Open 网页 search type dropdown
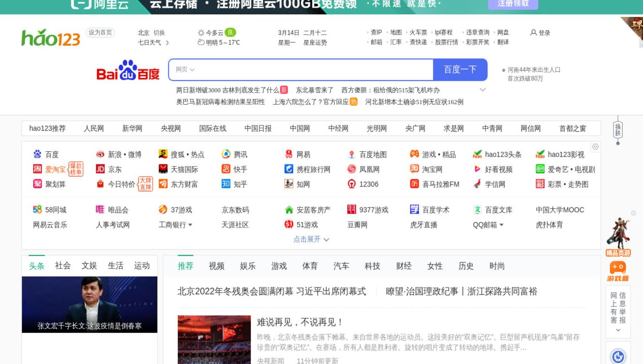This screenshot has width=643, height=364. (185, 70)
